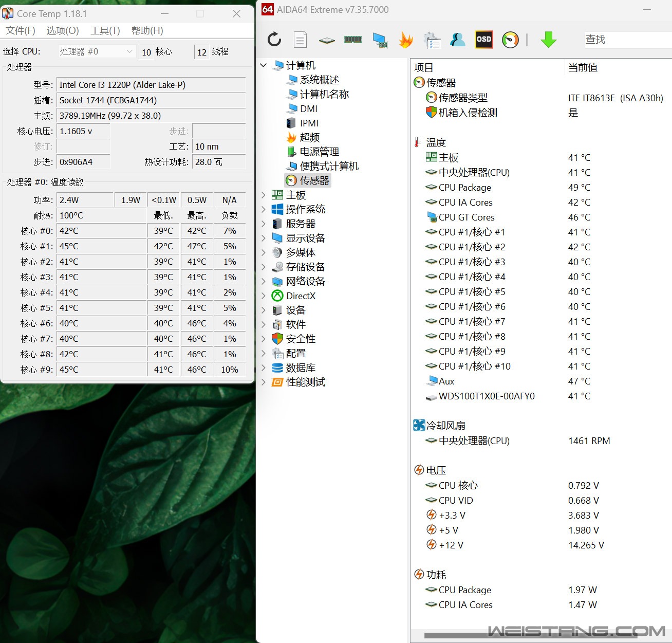Click the 机箱入侵检测 row

coord(541,113)
